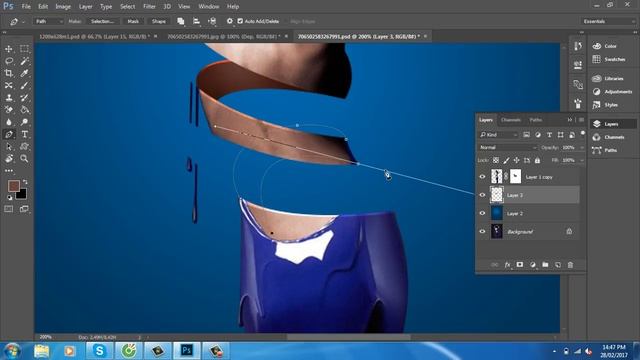Delete layer with trash icon
Image resolution: width=640 pixels, height=360 pixels.
[x=570, y=265]
